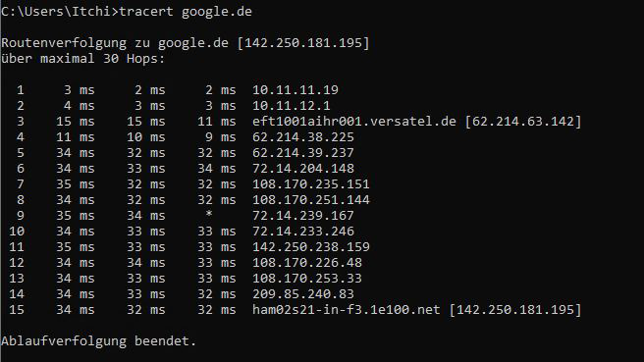Click the target IP 142.250.181.195 in the header line

[x=303, y=43]
